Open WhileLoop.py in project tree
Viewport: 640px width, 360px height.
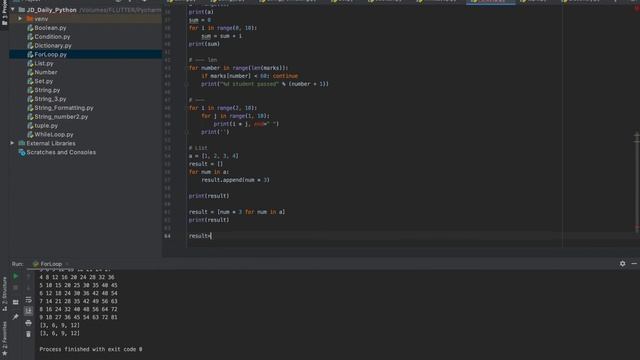[x=54, y=134]
